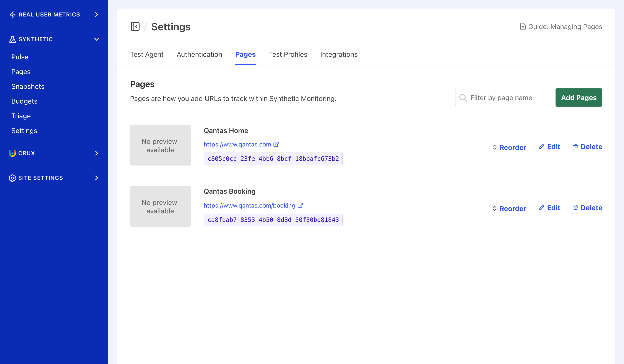Expand the Site Settings section
This screenshot has width=624, height=364.
(x=96, y=178)
